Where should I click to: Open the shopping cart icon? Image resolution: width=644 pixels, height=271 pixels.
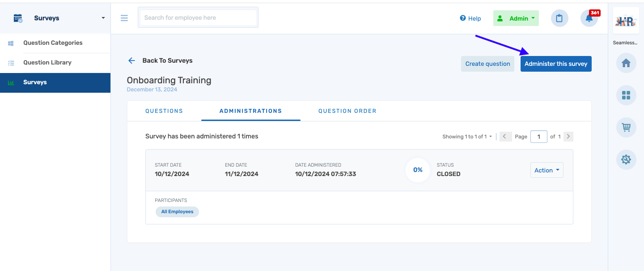click(x=626, y=127)
